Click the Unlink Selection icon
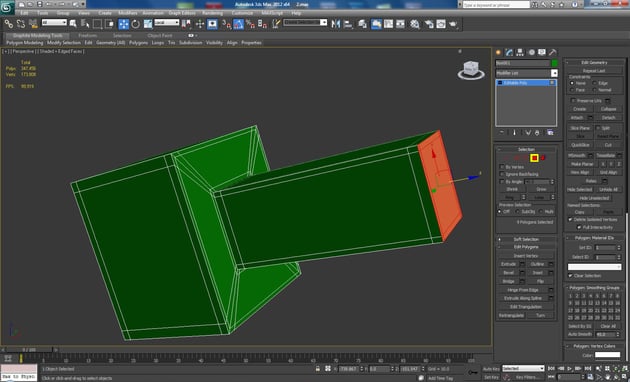 coord(20,24)
